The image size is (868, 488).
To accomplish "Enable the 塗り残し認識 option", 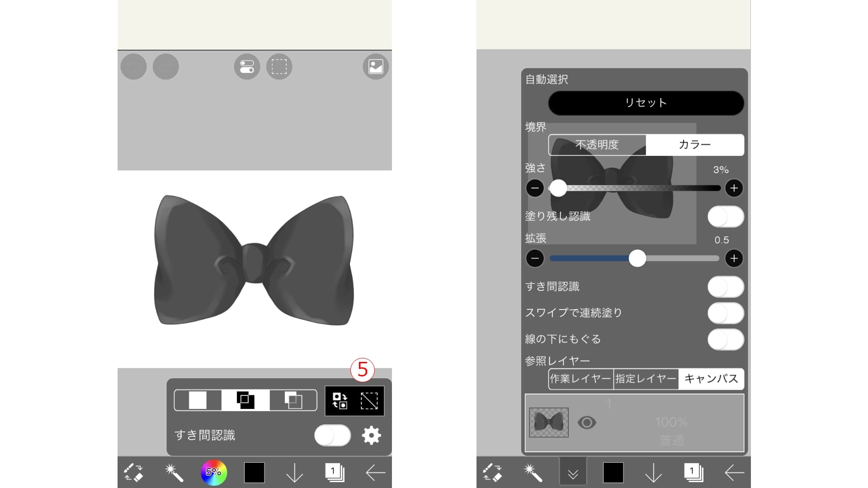I will 726,217.
